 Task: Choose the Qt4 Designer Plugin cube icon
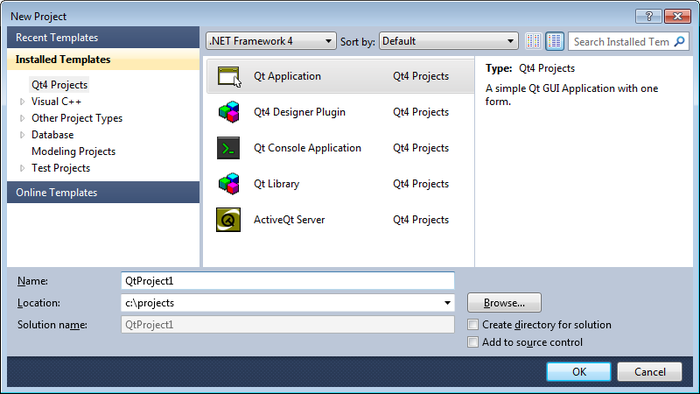click(x=229, y=112)
